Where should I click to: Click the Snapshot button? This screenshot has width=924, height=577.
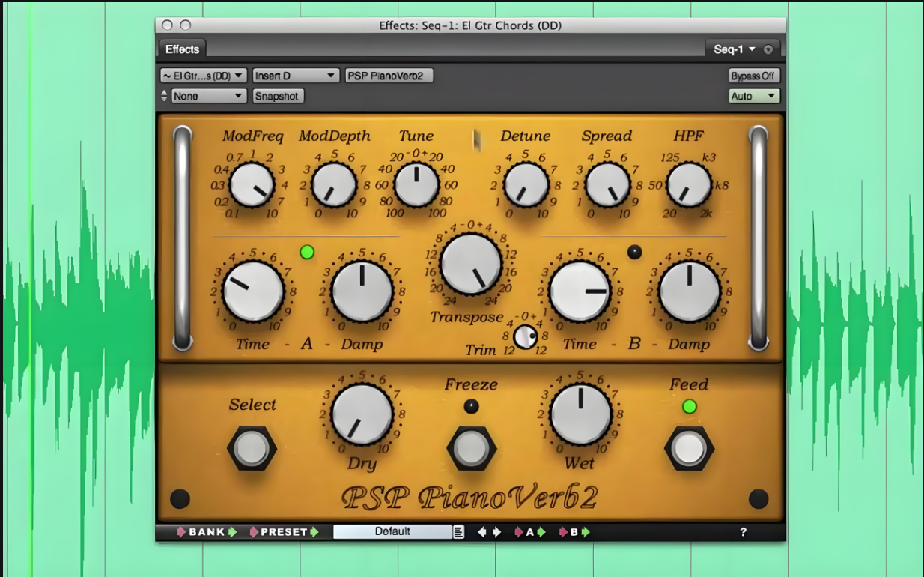click(278, 96)
